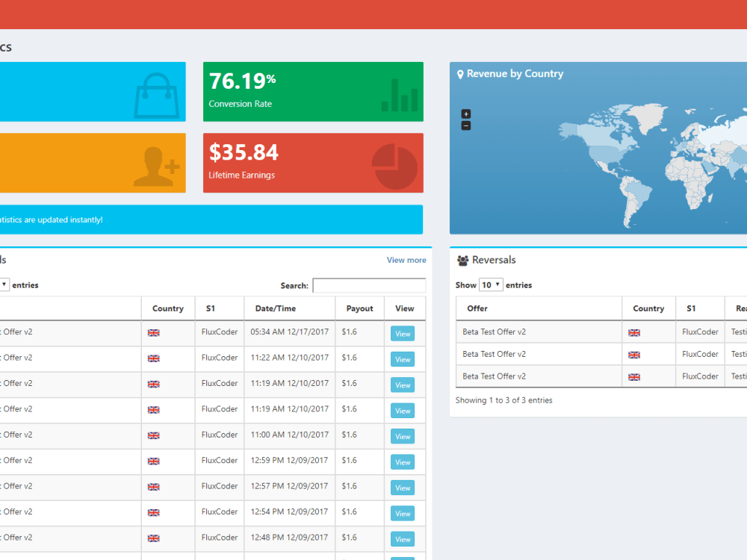Click UK flag in the 11:22 AM 12/10/2017 row

(x=153, y=358)
